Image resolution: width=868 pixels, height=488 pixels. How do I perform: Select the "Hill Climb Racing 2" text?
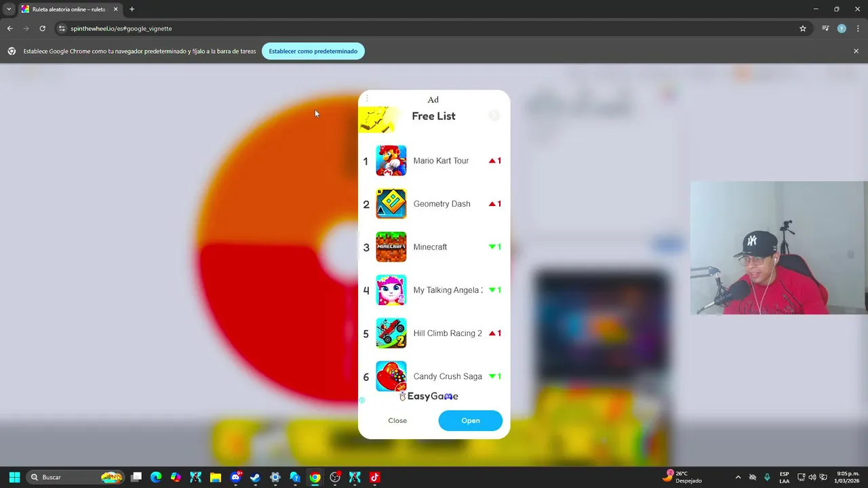point(448,333)
